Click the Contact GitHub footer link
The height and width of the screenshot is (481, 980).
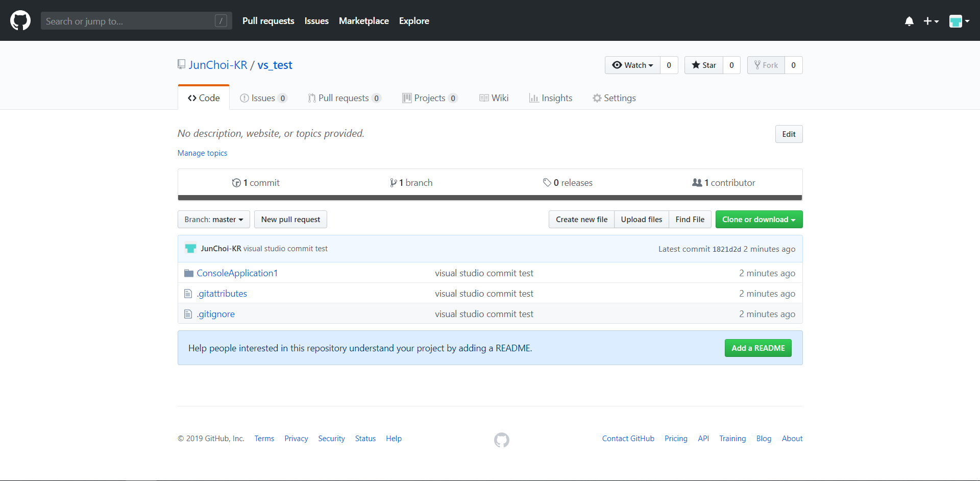pyautogui.click(x=628, y=439)
